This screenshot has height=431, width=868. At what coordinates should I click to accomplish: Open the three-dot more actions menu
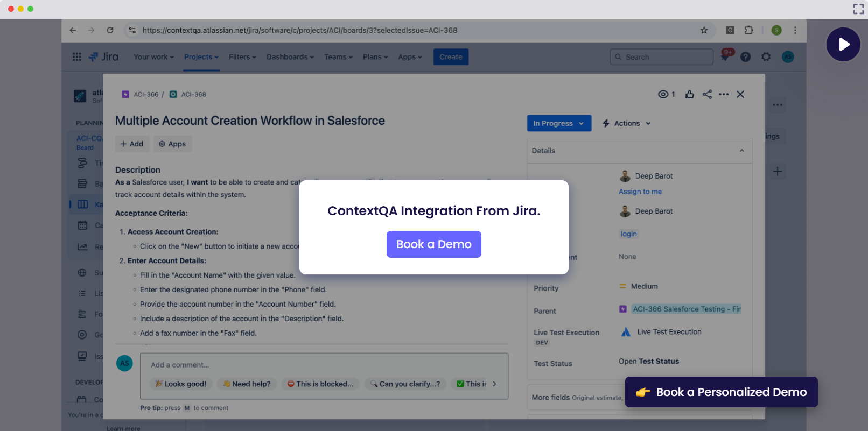click(724, 94)
